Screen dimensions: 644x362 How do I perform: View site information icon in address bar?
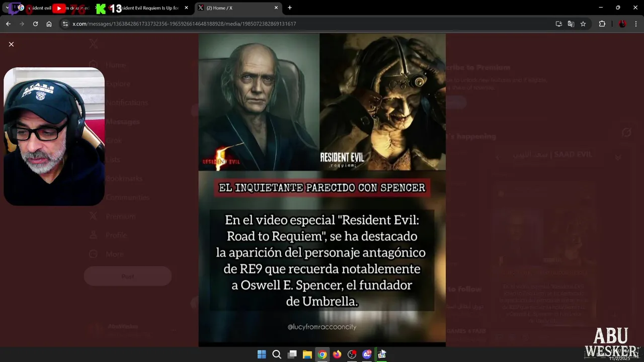(65, 24)
